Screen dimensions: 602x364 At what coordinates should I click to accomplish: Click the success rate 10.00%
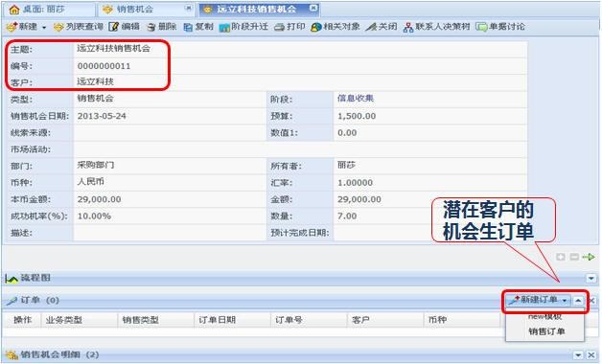tap(94, 216)
